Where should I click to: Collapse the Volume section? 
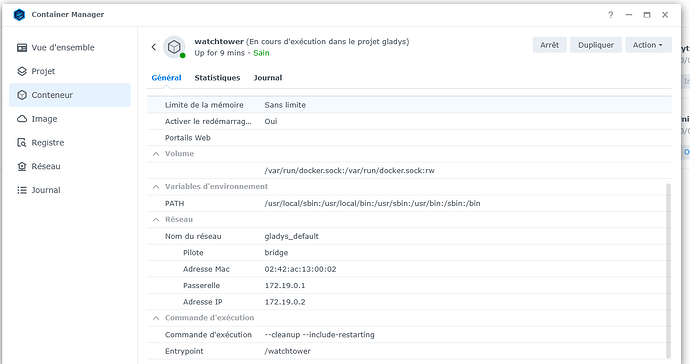[156, 154]
